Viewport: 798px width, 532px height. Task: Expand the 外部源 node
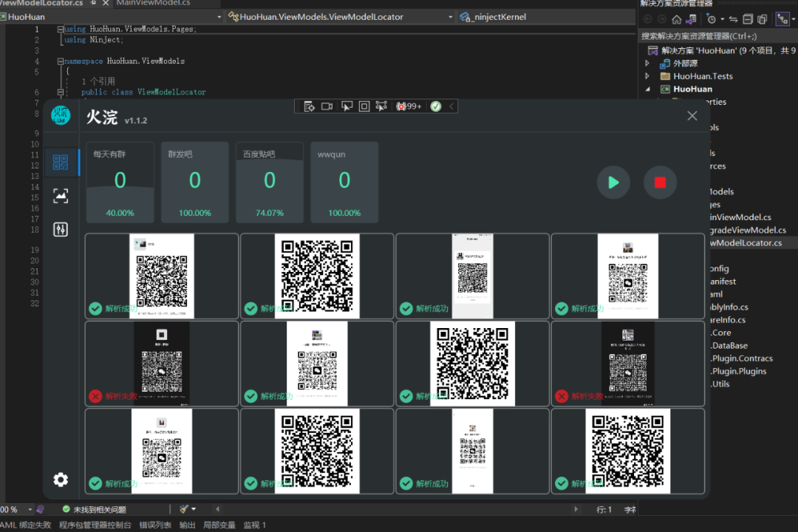pyautogui.click(x=647, y=63)
